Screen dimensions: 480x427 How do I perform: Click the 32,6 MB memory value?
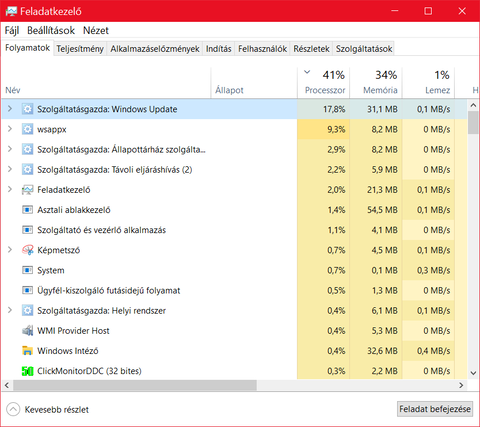click(x=383, y=351)
